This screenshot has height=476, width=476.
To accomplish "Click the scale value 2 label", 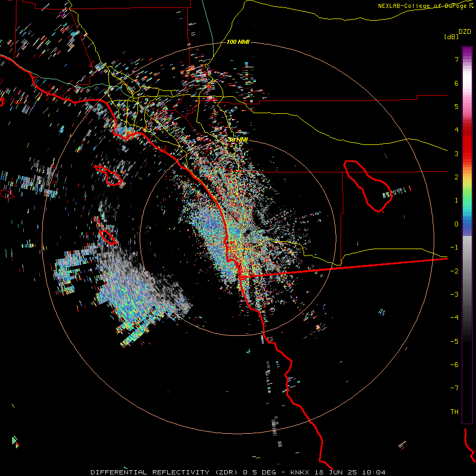I will [456, 177].
